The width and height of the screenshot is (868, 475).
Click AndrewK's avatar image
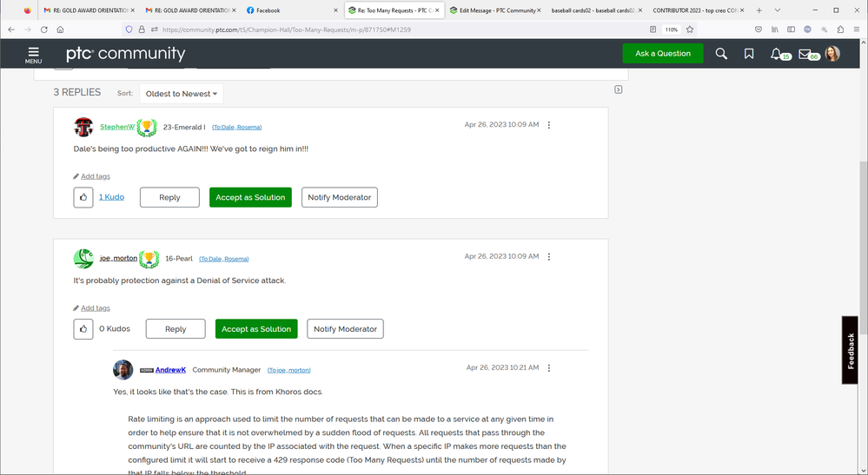coord(123,370)
